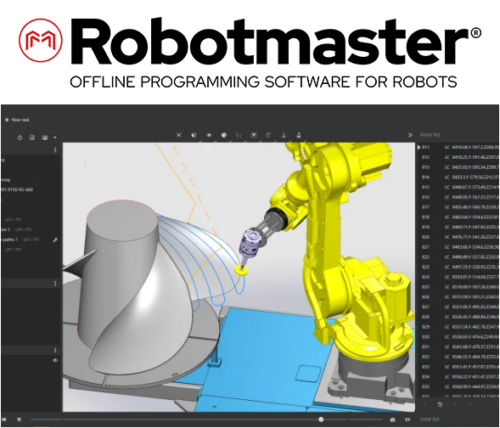
Task: Select point row 026 in the point list
Action: [x=459, y=297]
